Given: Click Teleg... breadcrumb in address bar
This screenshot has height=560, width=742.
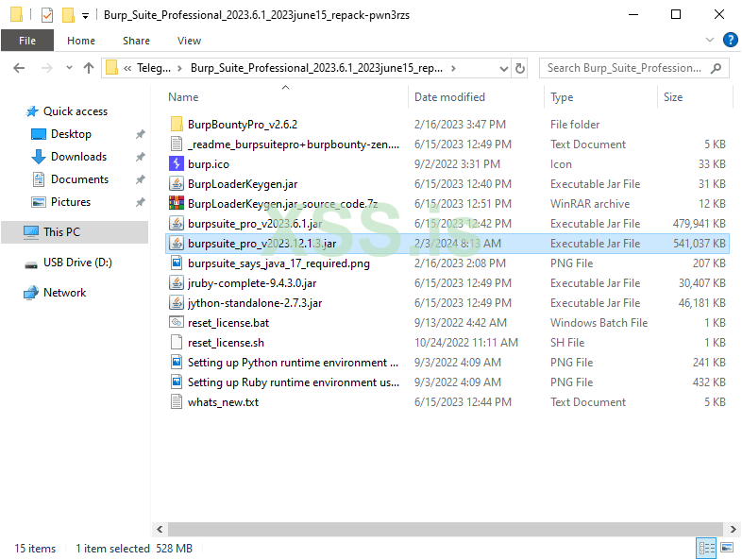Looking at the screenshot, I should click(x=154, y=68).
